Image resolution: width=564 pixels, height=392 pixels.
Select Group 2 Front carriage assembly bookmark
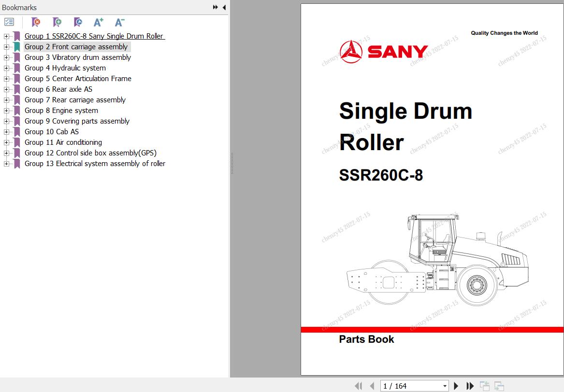point(76,47)
